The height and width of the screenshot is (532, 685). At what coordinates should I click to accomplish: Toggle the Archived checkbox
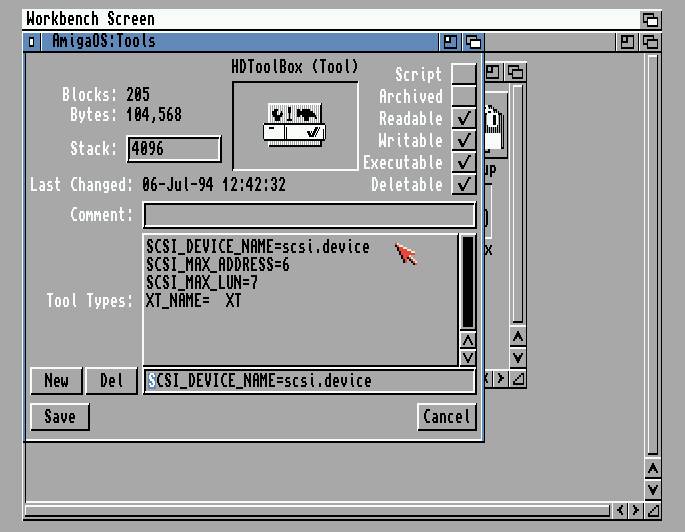click(463, 96)
